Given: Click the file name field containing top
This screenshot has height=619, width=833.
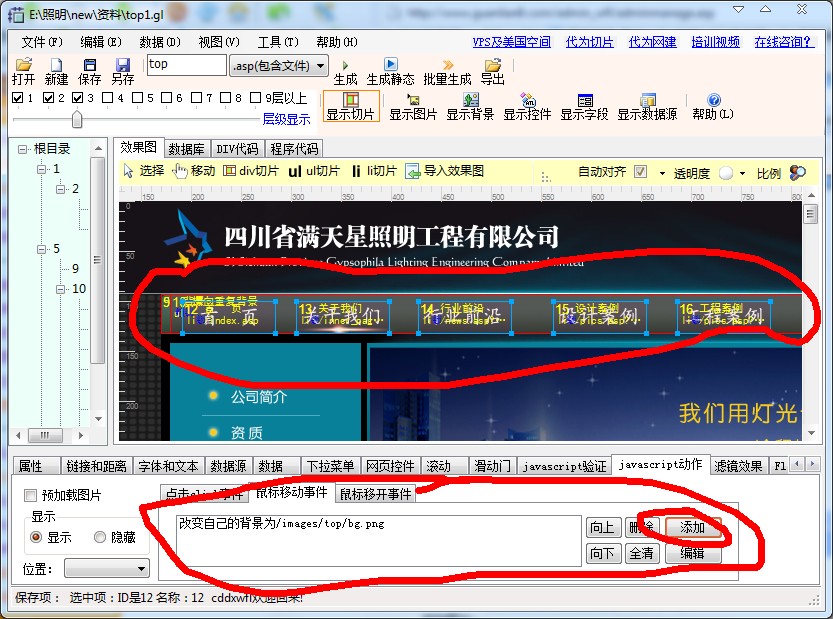Looking at the screenshot, I should pyautogui.click(x=186, y=65).
